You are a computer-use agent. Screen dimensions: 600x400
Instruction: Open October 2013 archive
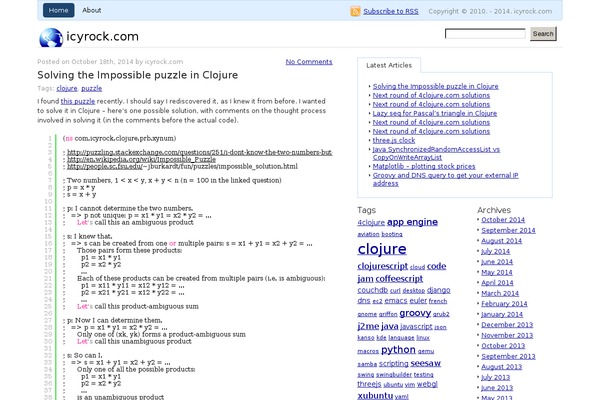click(503, 346)
